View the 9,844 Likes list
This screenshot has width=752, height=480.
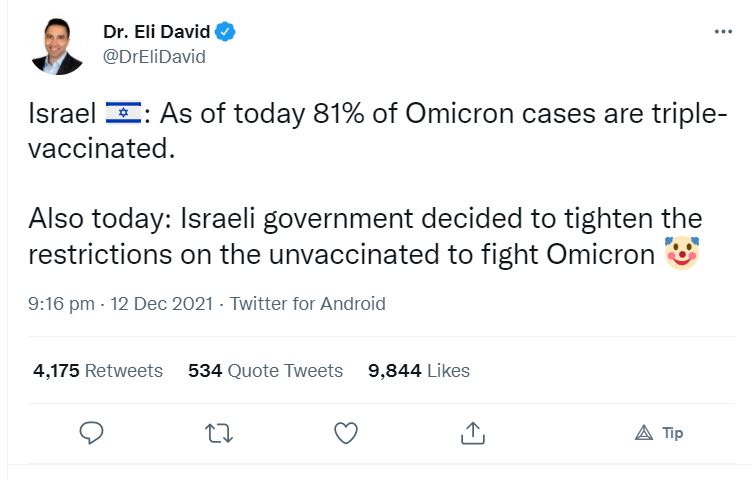[x=418, y=371]
